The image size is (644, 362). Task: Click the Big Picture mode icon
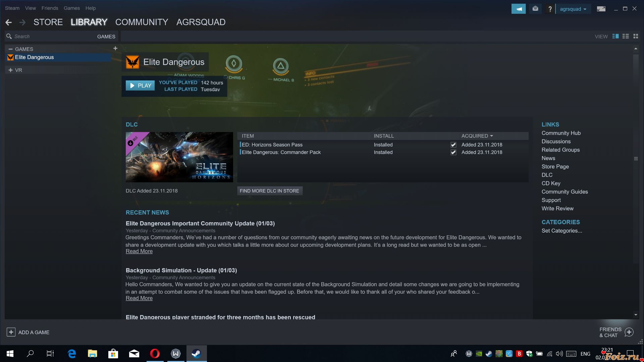601,9
